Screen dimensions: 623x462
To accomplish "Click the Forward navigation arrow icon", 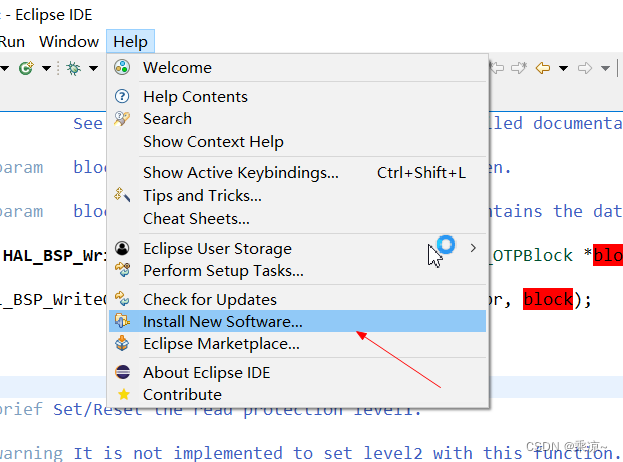I will coord(585,68).
